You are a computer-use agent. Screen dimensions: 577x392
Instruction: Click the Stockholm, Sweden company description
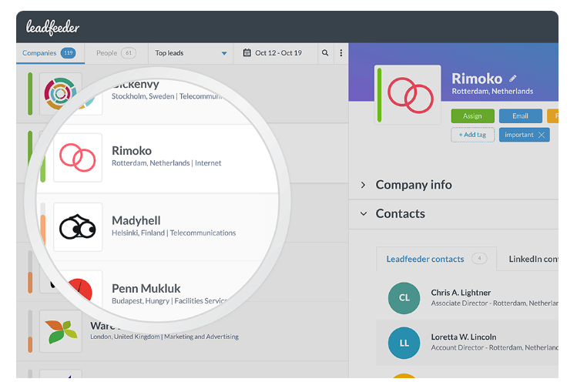(166, 96)
